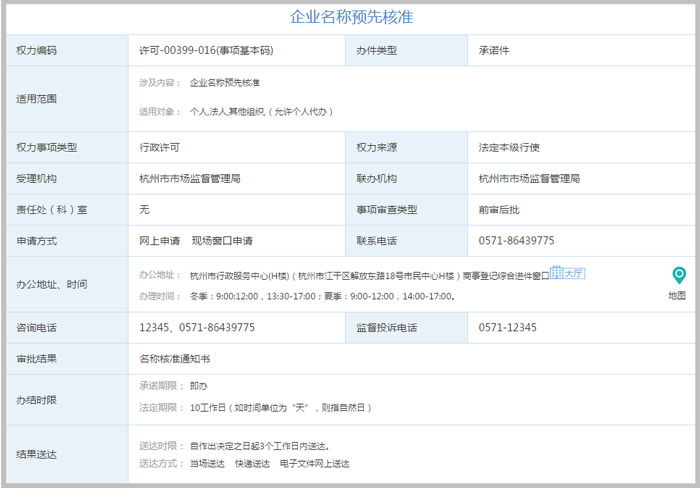Select the 现场窗口申请 application method
The width and height of the screenshot is (700, 488).
pos(222,241)
